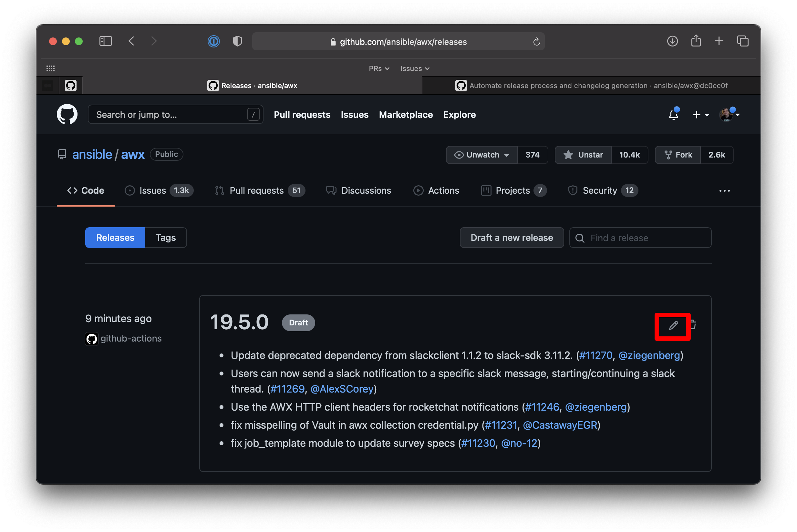797x532 pixels.
Task: Open the #11270 pull request link
Action: click(596, 355)
